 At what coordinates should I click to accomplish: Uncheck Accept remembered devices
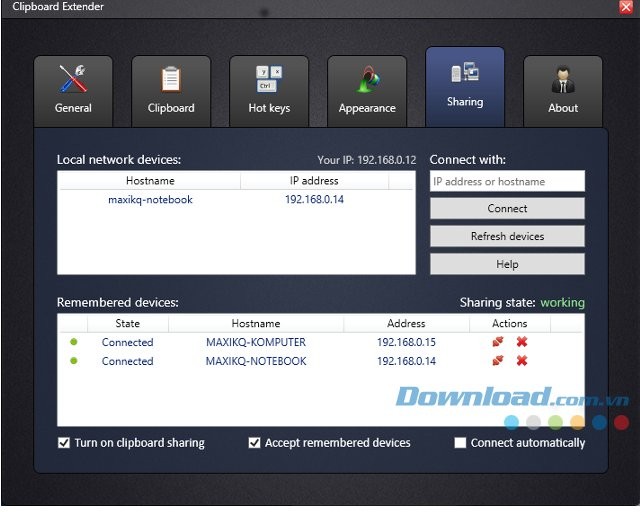pos(255,443)
